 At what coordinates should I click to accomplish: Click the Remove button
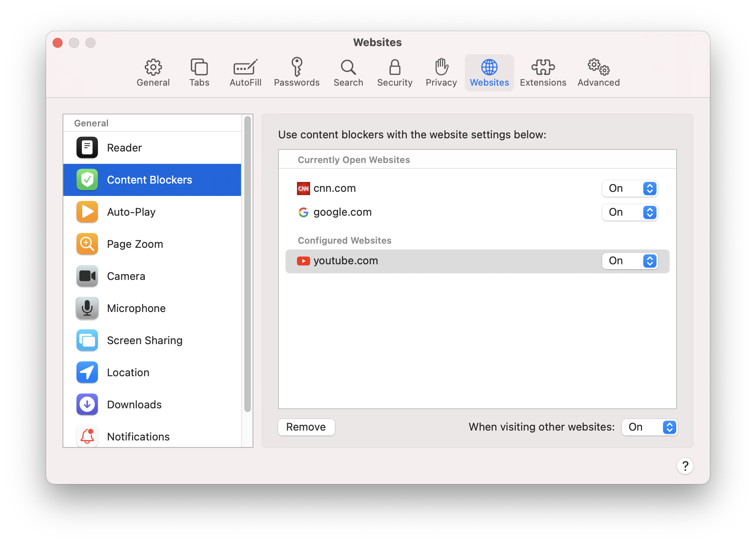[306, 427]
